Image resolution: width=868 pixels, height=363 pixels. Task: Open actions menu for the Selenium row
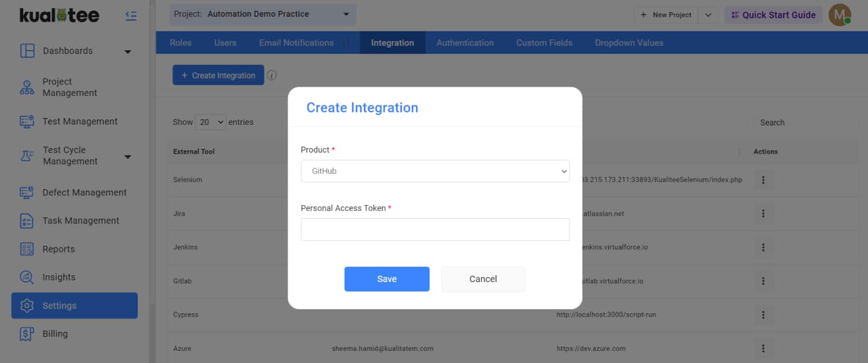pyautogui.click(x=763, y=180)
